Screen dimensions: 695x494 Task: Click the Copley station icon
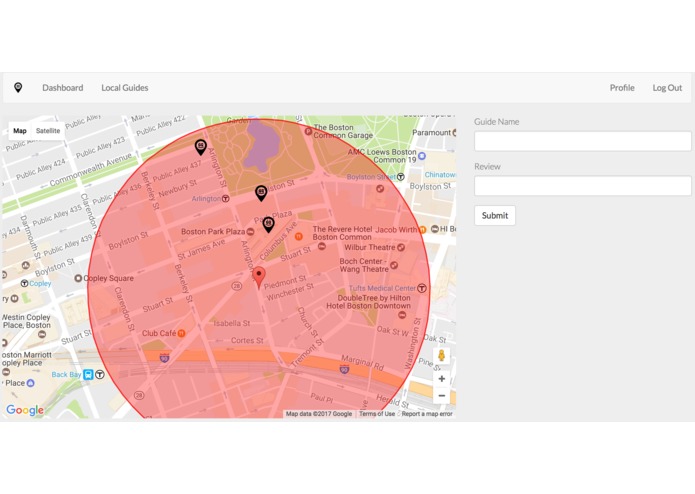(x=24, y=283)
